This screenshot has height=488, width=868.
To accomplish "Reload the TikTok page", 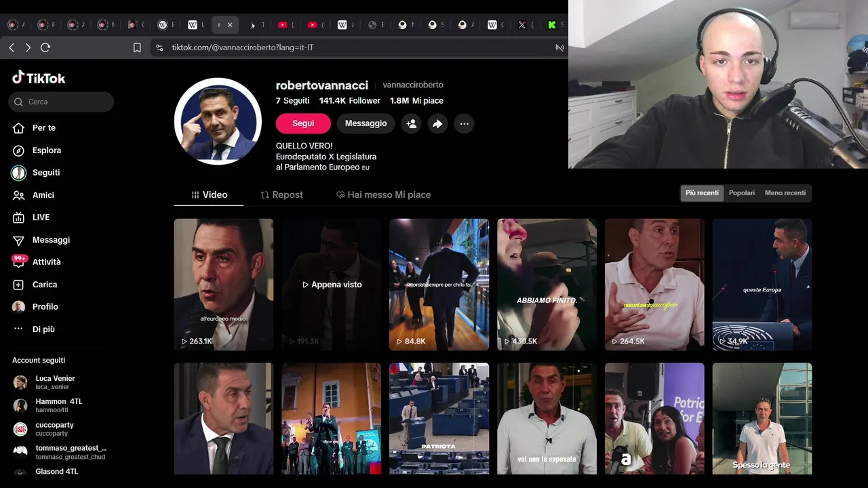I will [45, 47].
